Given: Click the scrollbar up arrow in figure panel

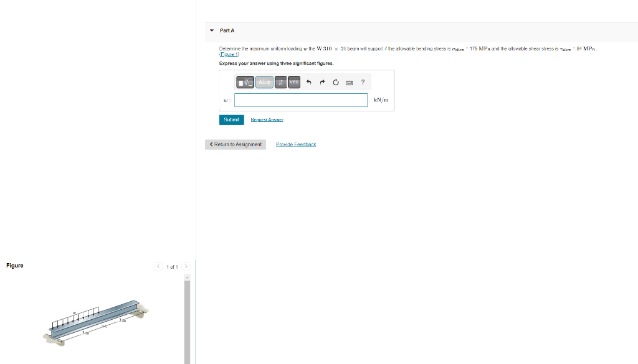Looking at the screenshot, I should 187,278.
